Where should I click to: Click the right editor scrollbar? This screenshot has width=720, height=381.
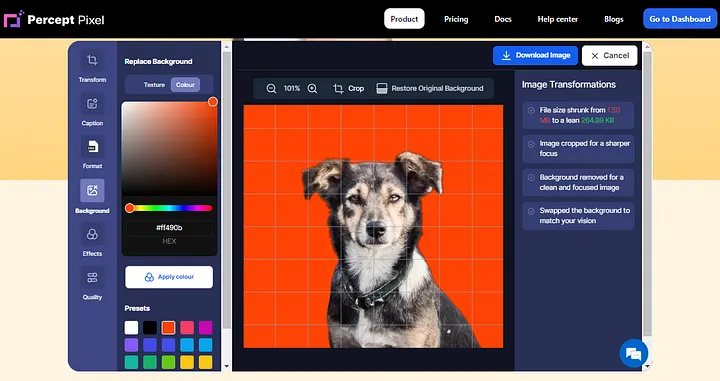[x=647, y=193]
